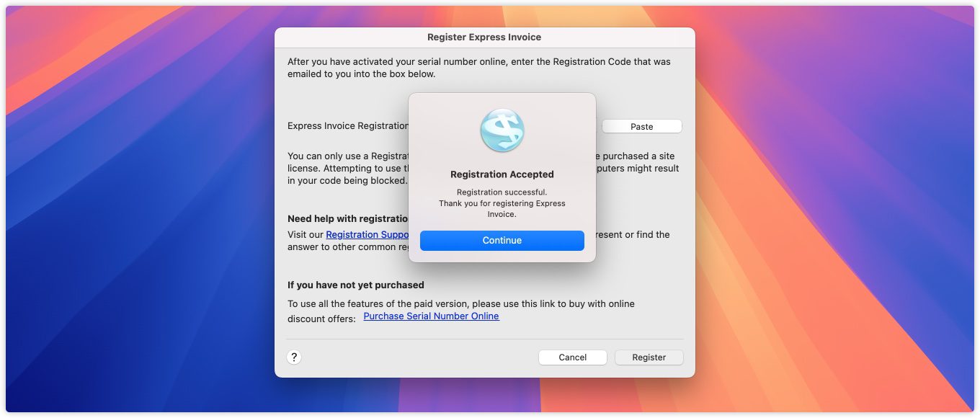980x418 pixels.
Task: Open the Purchase Serial Number Online link
Action: pyautogui.click(x=431, y=316)
